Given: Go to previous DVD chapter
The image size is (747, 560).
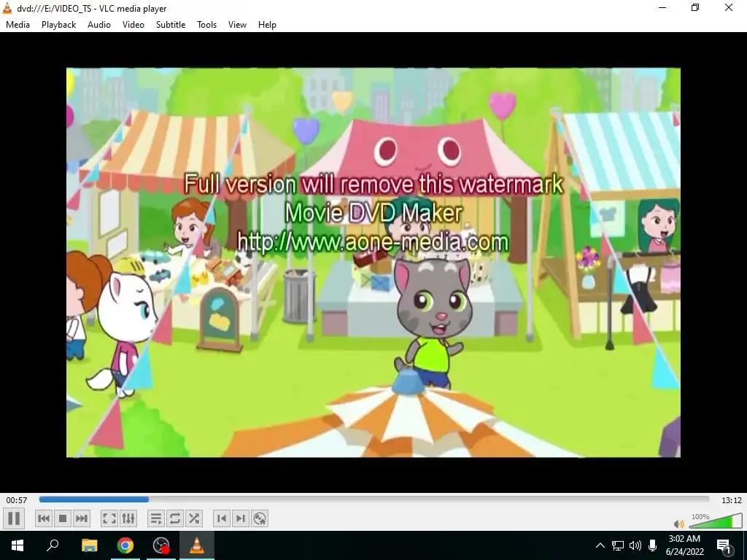Looking at the screenshot, I should (x=222, y=518).
